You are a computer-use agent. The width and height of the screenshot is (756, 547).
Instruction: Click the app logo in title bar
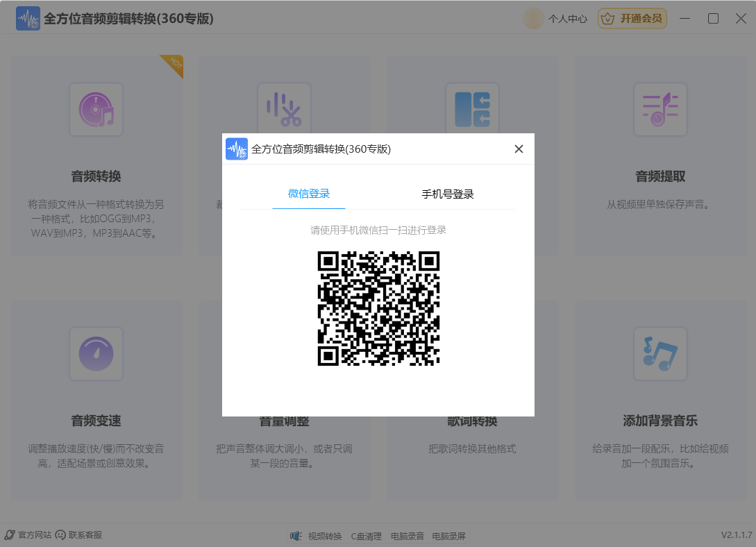(x=28, y=19)
